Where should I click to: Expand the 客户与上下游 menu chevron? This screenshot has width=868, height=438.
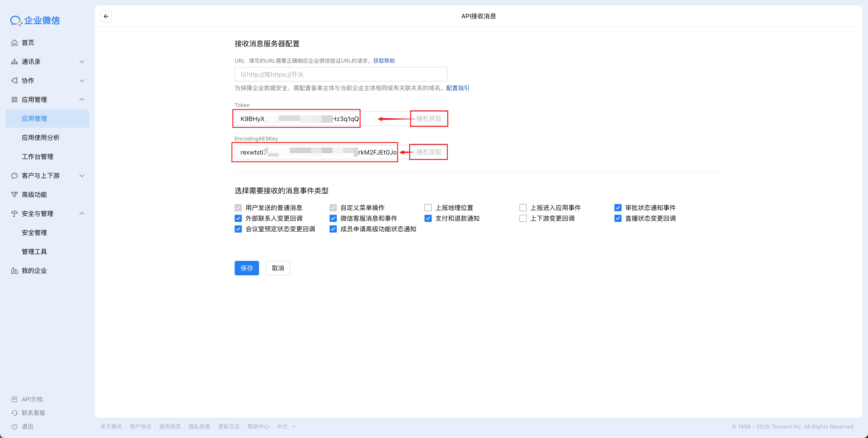click(x=82, y=176)
